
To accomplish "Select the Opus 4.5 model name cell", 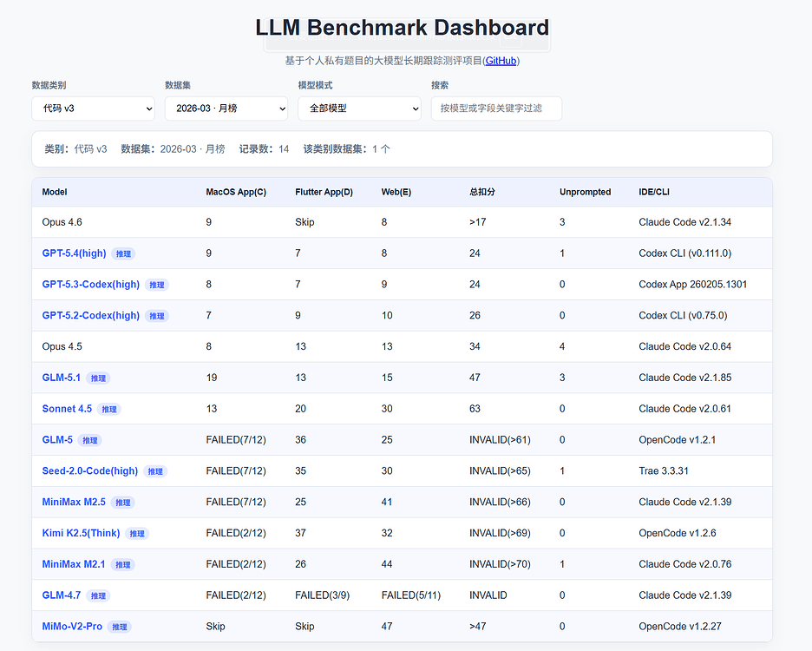I will pos(62,346).
